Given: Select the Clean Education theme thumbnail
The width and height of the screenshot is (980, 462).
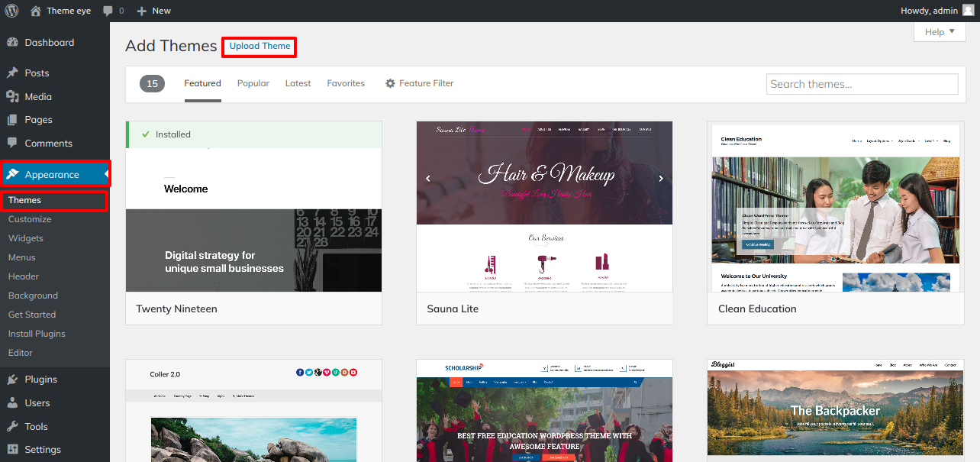Looking at the screenshot, I should (x=836, y=206).
